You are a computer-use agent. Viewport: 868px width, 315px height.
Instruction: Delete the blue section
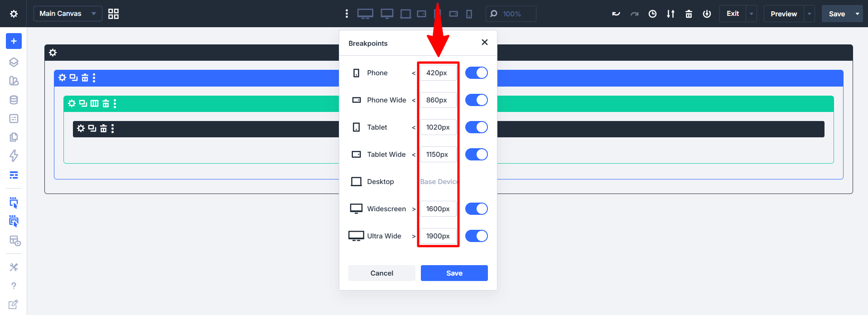pos(85,78)
